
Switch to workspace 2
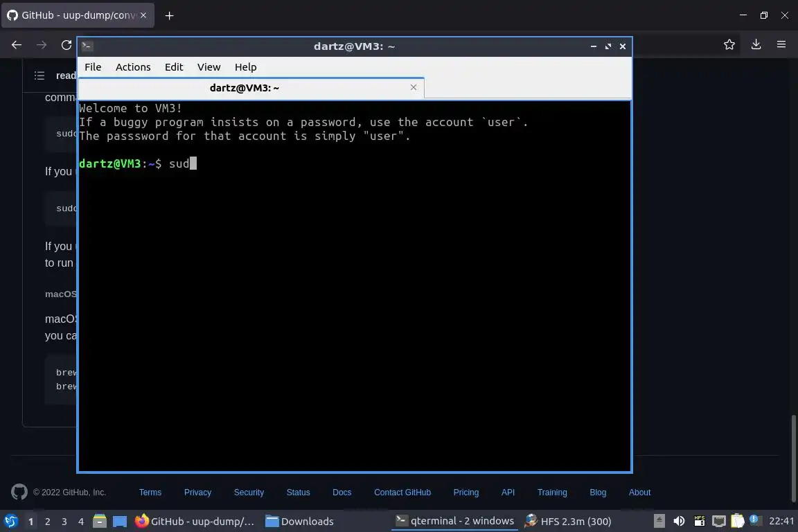(47, 522)
